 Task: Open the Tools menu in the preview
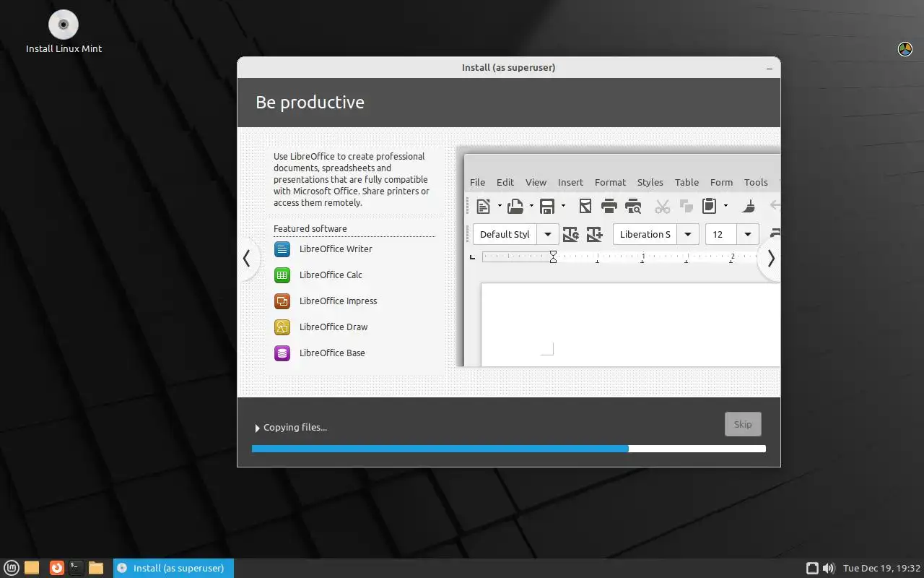click(x=756, y=182)
